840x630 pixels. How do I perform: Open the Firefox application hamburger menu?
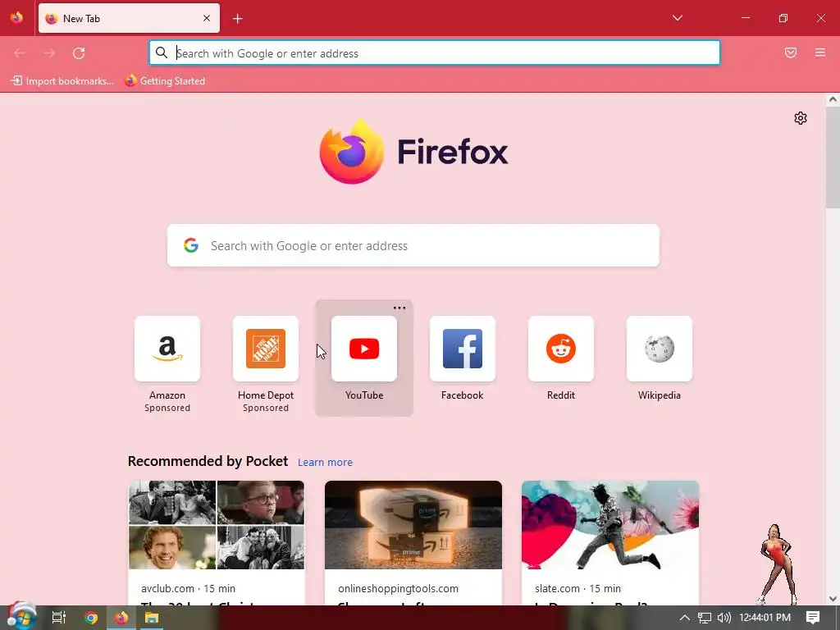[820, 52]
